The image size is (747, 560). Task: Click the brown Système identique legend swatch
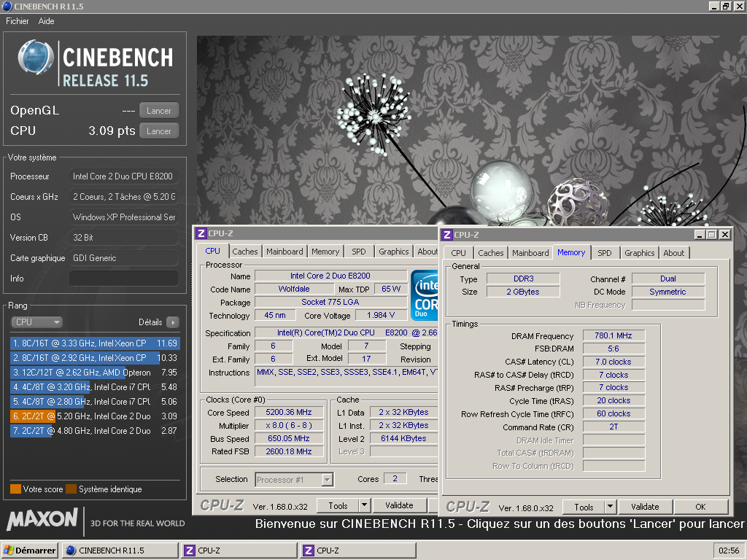(x=71, y=489)
